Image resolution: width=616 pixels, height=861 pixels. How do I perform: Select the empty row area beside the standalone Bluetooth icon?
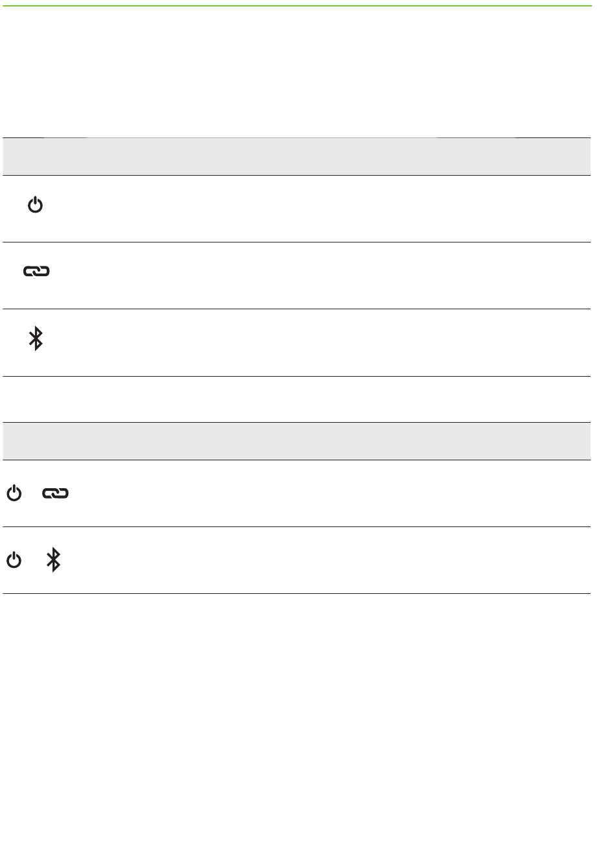pyautogui.click(x=324, y=342)
